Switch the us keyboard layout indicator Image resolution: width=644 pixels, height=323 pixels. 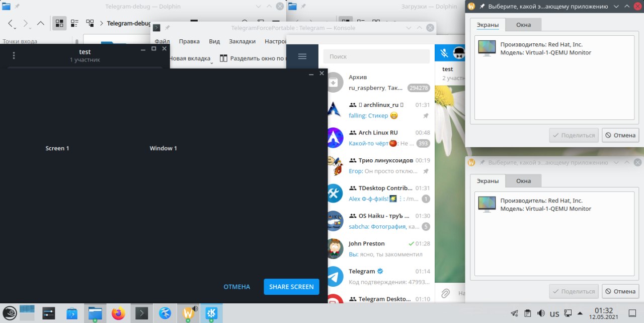554,313
